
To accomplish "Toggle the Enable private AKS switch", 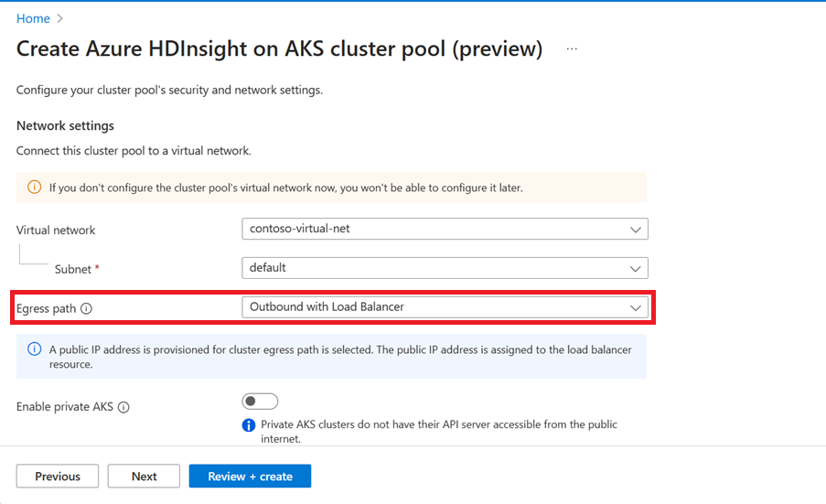I will pyautogui.click(x=260, y=402).
